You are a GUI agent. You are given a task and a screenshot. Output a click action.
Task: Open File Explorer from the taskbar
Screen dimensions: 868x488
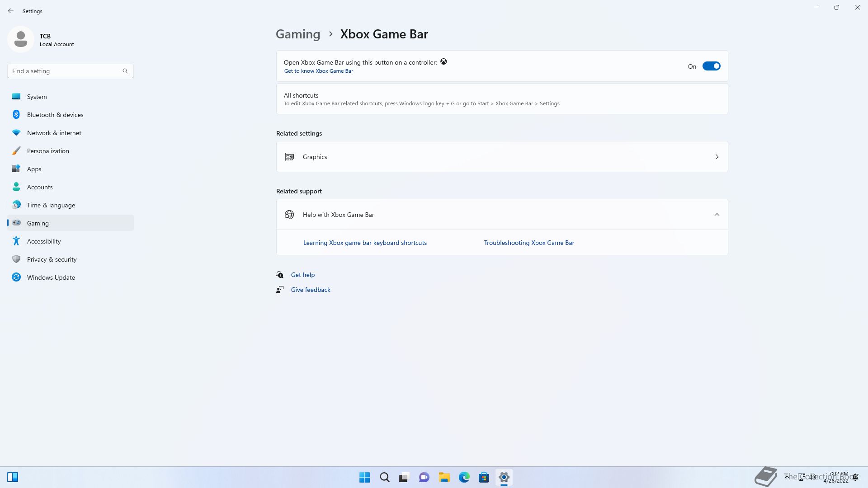point(444,477)
